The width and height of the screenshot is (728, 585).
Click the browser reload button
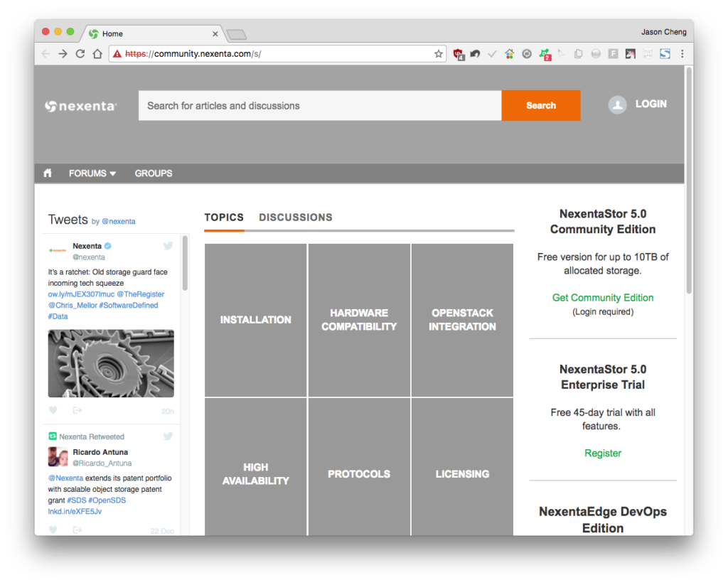80,54
